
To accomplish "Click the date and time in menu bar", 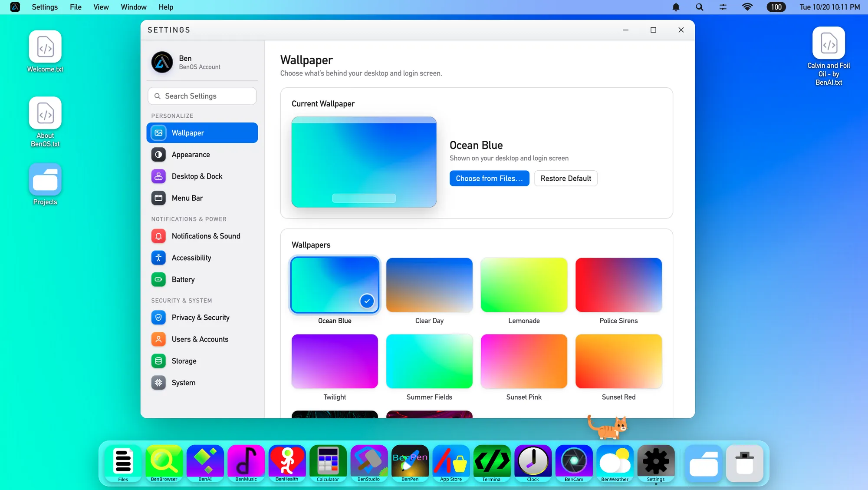I will pyautogui.click(x=829, y=7).
